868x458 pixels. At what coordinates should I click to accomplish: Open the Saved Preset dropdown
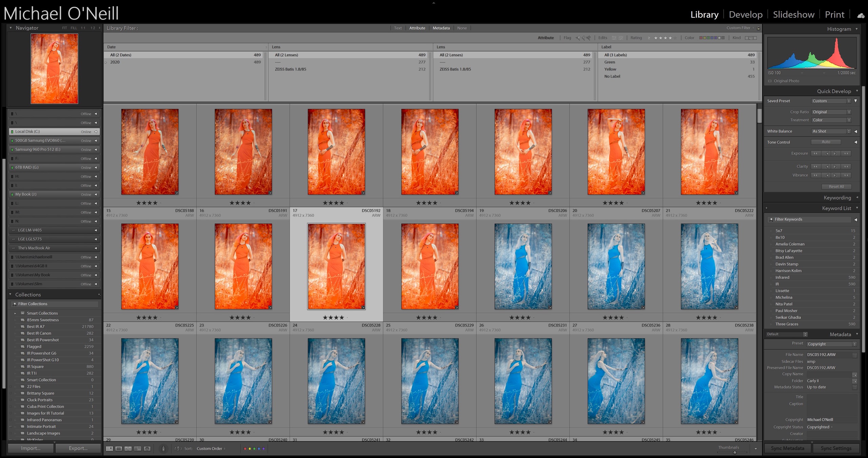point(831,101)
